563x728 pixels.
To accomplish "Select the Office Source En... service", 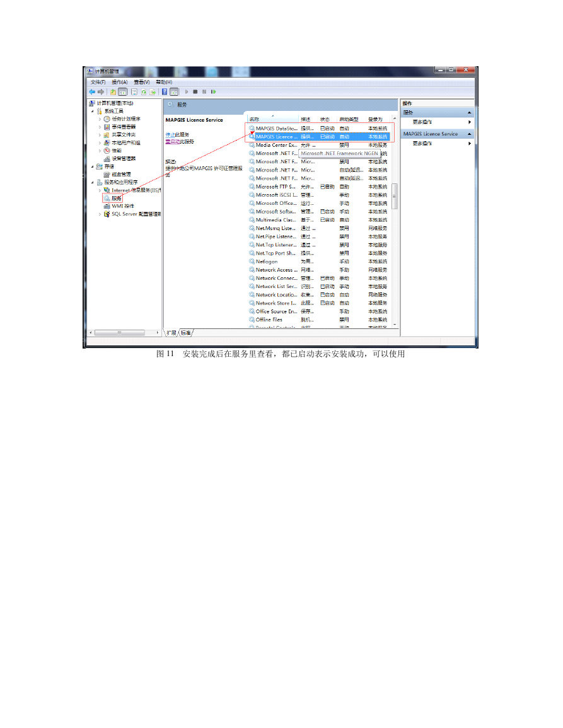I will tap(318, 311).
